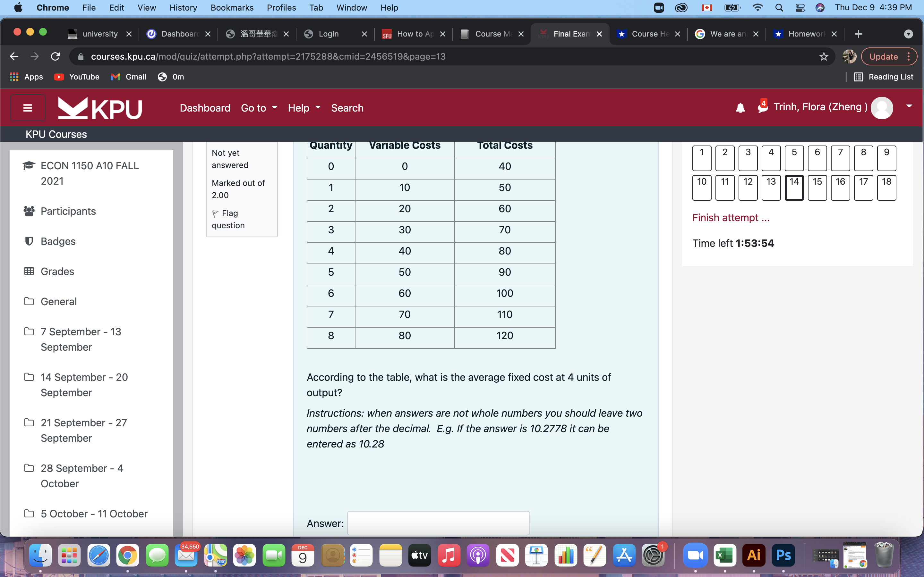Image resolution: width=924 pixels, height=577 pixels.
Task: Open the Bookmarks menu in the menu bar
Action: (x=232, y=8)
